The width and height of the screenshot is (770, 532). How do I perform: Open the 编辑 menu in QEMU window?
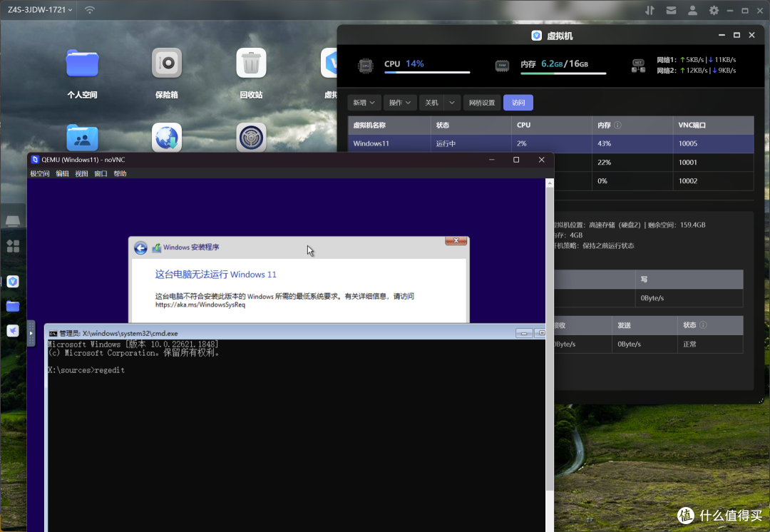pyautogui.click(x=62, y=174)
